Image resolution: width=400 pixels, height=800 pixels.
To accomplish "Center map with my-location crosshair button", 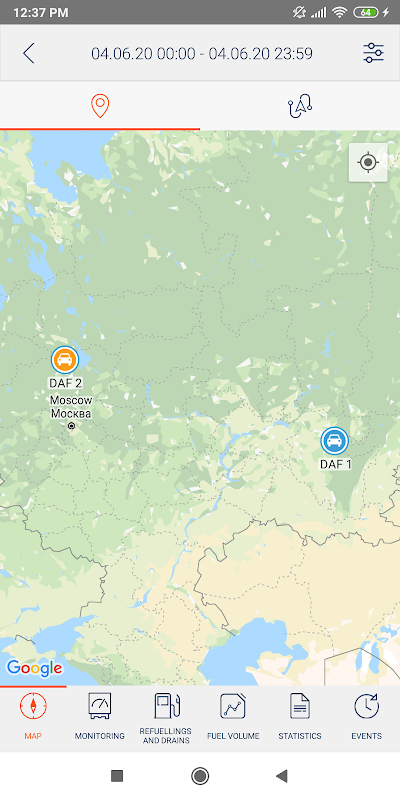I will 368,163.
